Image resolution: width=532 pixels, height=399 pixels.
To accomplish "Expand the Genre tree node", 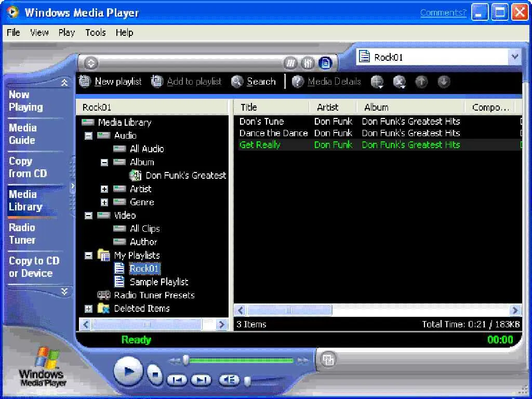I will 104,202.
